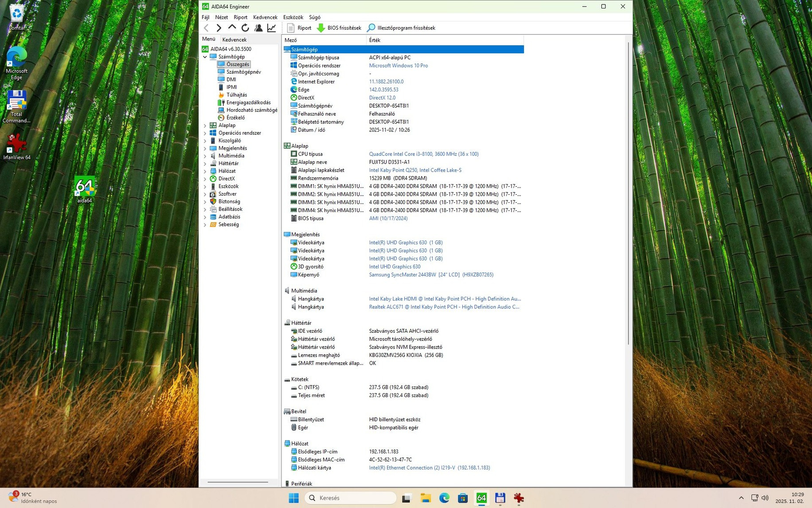This screenshot has width=812, height=508.
Task: Switch to the Kedvencek tab in sidebar
Action: [234, 39]
